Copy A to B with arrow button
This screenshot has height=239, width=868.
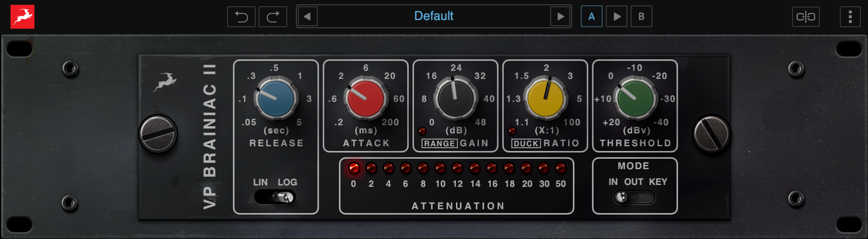617,17
